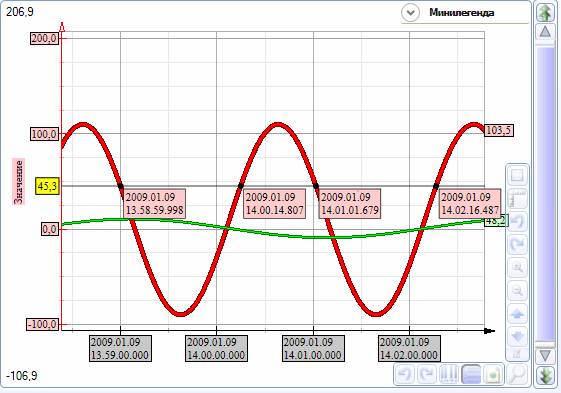Click redo arrow in the horizontal bottom toolbar

427,374
